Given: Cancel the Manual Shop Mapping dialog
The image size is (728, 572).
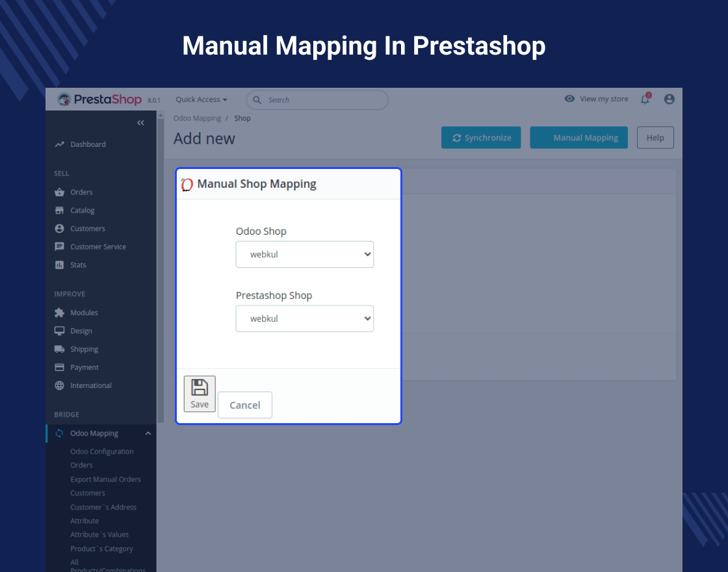Looking at the screenshot, I should [244, 405].
